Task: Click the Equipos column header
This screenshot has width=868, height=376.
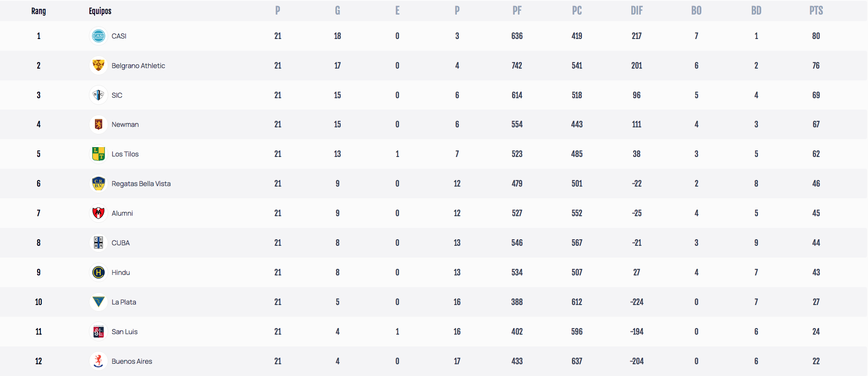Action: 100,11
